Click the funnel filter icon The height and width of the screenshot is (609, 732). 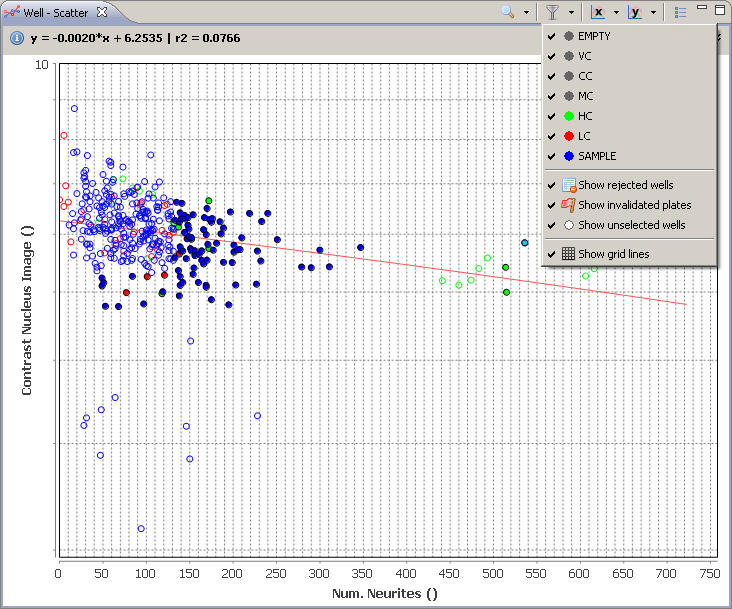pos(552,12)
